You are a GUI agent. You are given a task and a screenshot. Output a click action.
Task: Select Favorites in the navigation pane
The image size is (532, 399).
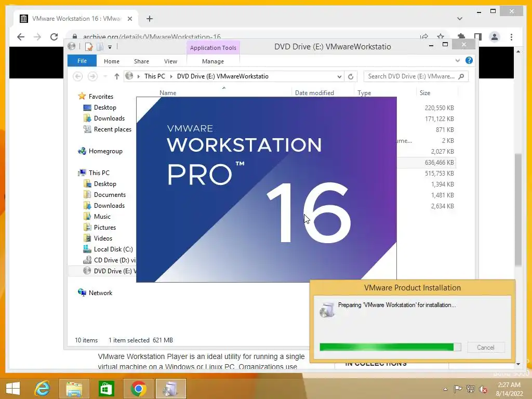click(x=101, y=96)
